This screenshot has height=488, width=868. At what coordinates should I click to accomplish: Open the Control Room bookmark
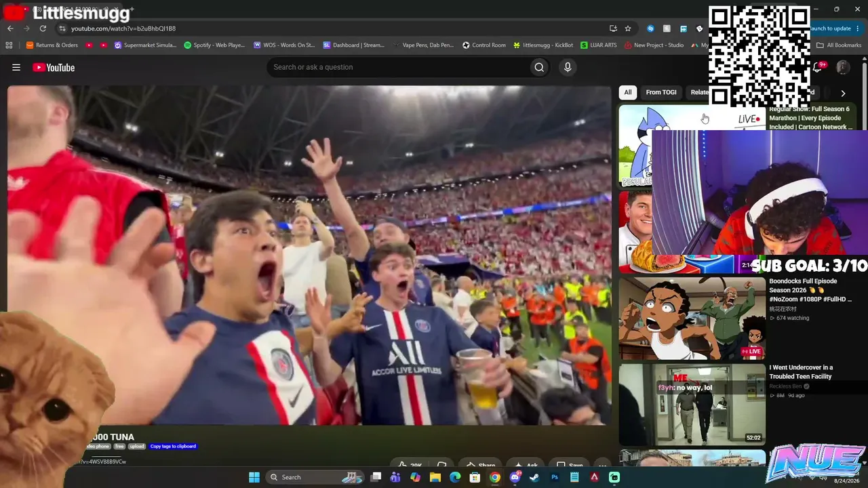click(x=484, y=45)
